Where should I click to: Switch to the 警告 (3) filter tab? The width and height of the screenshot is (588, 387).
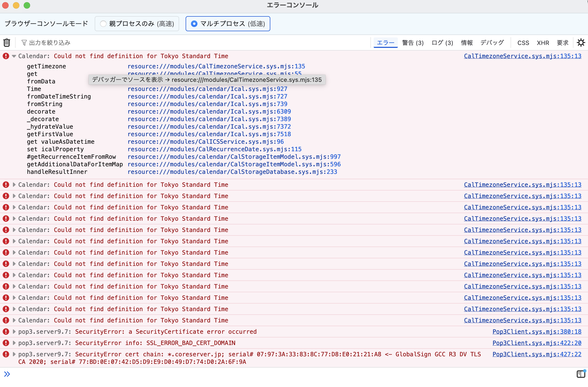point(413,43)
